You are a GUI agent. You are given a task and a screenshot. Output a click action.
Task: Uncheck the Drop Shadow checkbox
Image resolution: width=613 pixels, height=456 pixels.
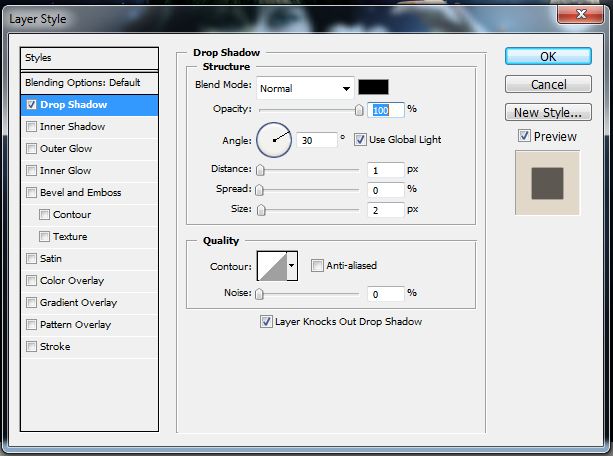31,105
